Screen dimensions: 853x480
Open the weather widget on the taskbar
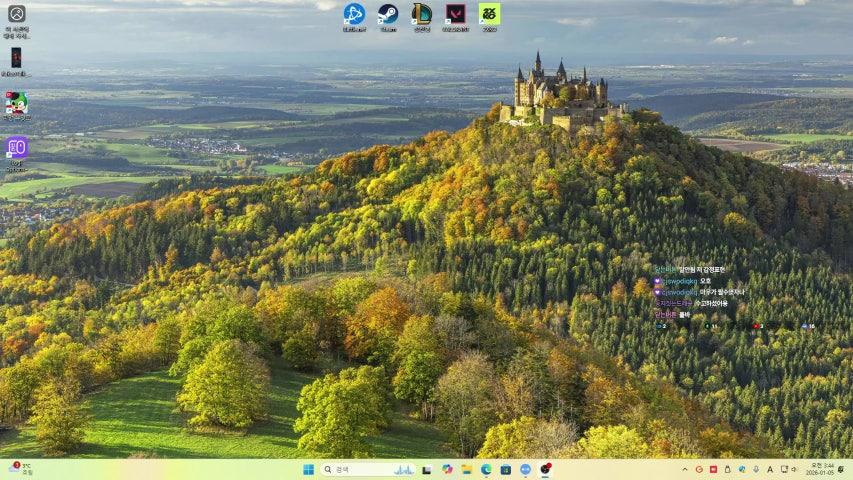[20, 469]
